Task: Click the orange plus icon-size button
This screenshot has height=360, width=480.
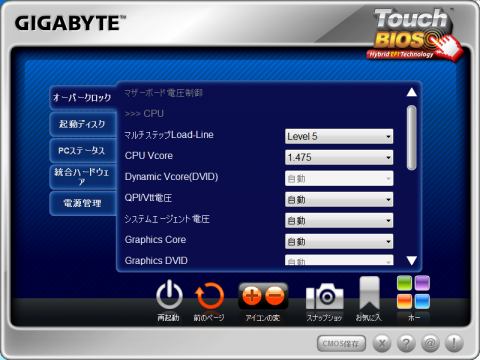Action: [252, 296]
